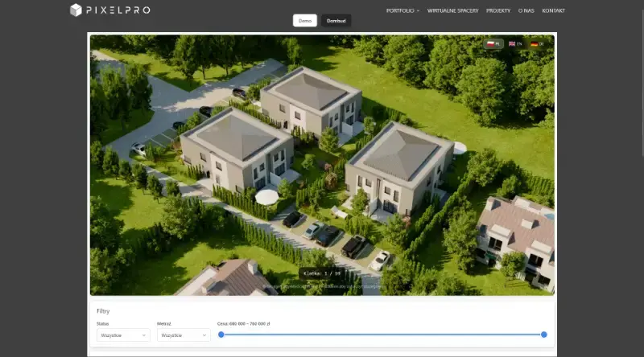Screen dimensions: 644x357
Task: Click the middle of the price slider track
Action: click(382, 334)
